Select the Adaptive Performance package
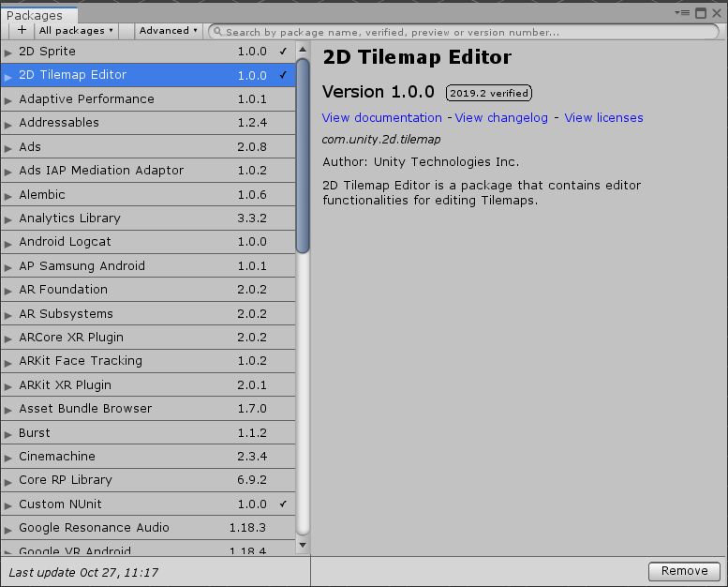 (148, 99)
